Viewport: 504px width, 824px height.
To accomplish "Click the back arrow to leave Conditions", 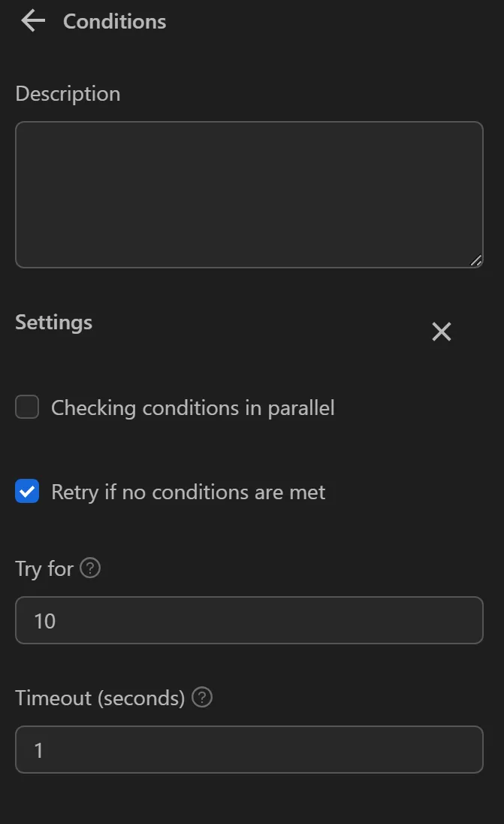I will click(x=32, y=21).
